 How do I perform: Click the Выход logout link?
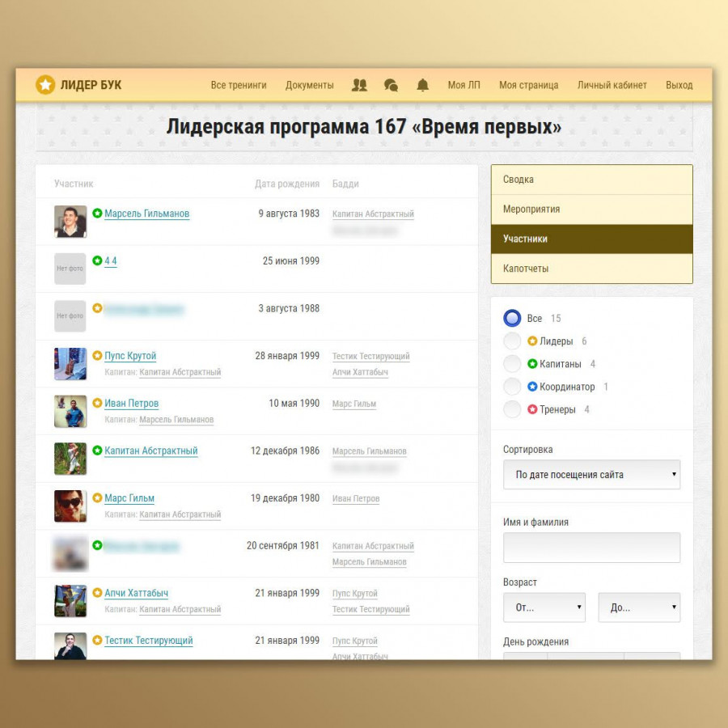click(x=679, y=85)
